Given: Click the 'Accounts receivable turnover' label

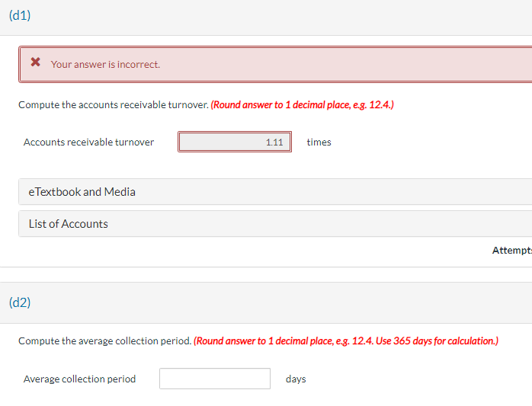Looking at the screenshot, I should [88, 142].
